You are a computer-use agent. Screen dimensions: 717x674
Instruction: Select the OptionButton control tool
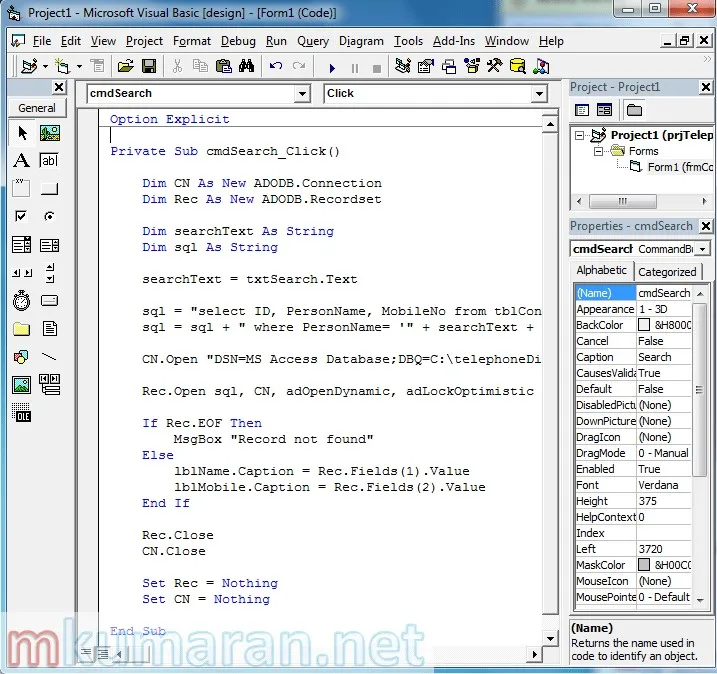coord(49,216)
